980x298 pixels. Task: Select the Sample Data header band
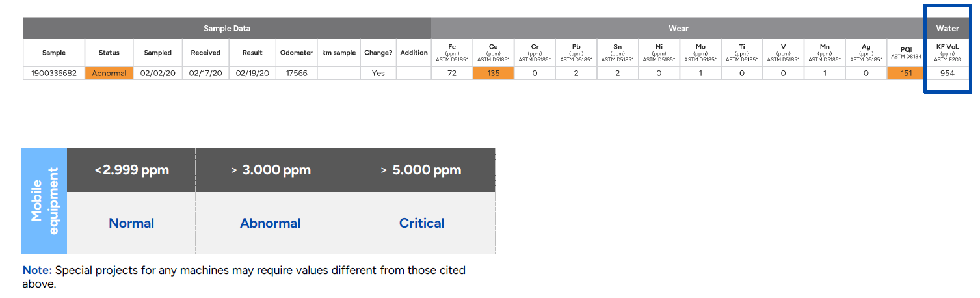(227, 29)
